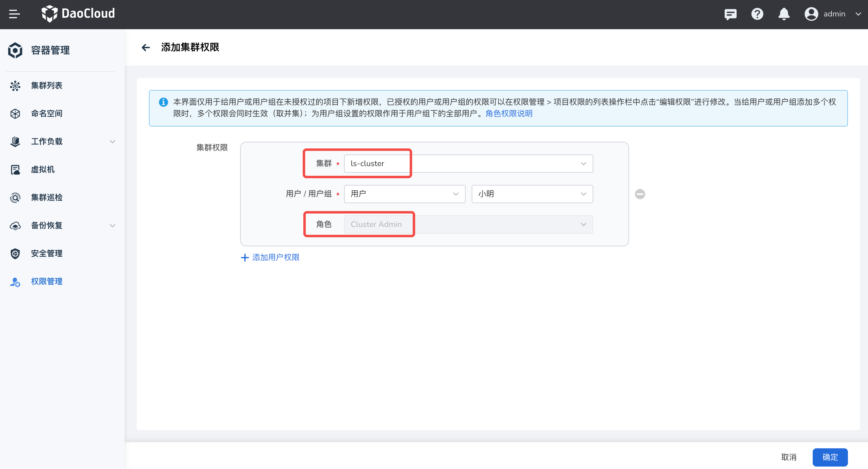Open the help question mark icon
The width and height of the screenshot is (868, 469).
757,14
